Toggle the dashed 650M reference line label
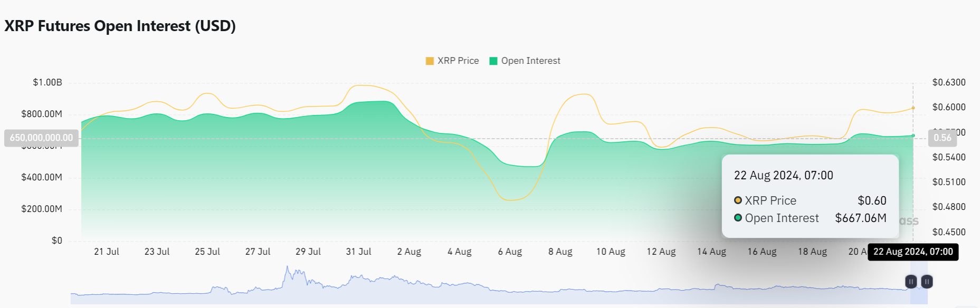The height and width of the screenshot is (308, 980). tap(41, 138)
